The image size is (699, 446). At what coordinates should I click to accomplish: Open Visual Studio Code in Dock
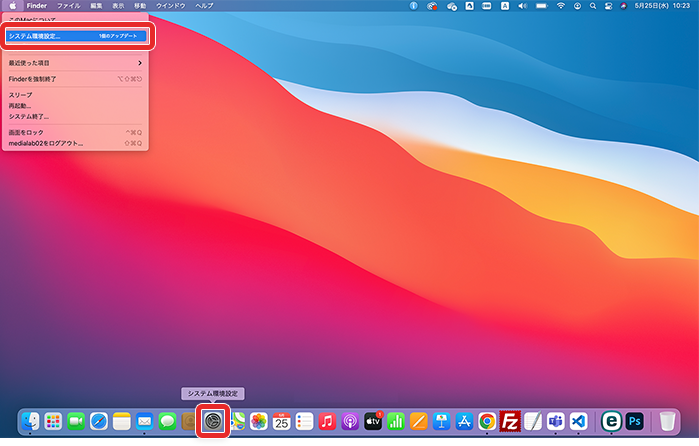(x=578, y=421)
